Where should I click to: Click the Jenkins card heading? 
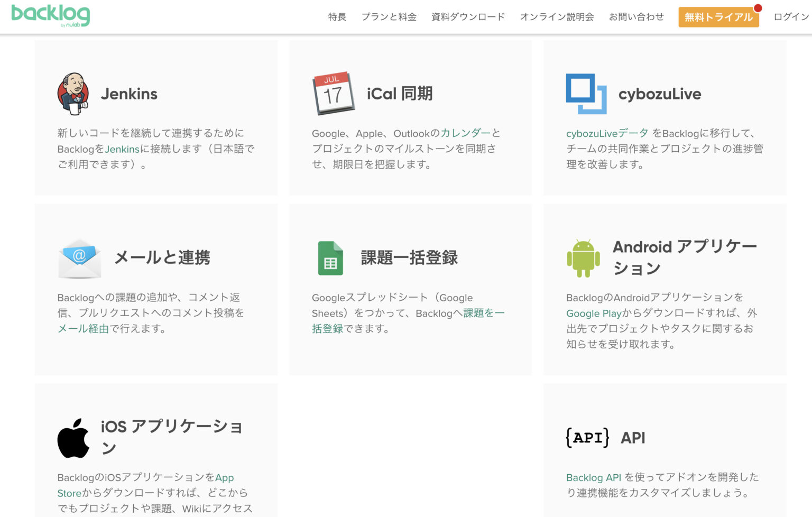point(129,94)
